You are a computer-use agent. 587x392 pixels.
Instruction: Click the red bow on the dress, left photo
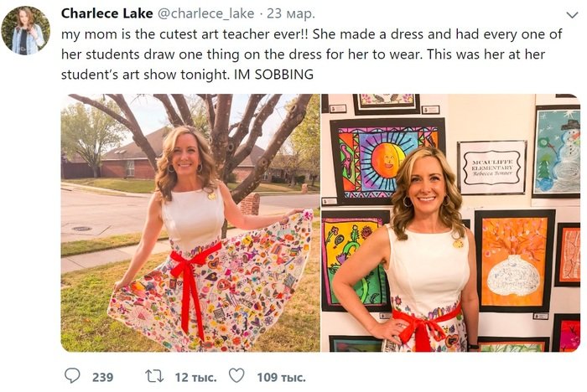(192, 269)
